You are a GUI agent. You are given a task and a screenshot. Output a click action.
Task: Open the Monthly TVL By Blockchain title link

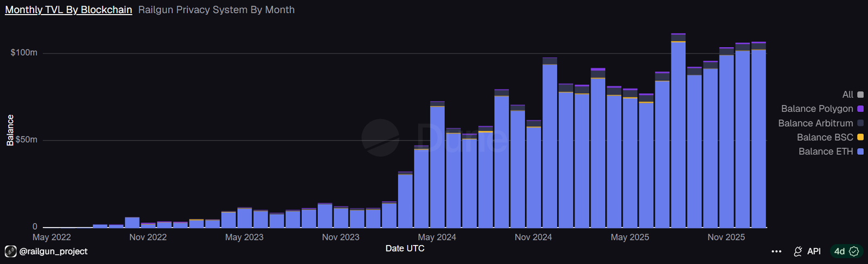[x=68, y=10]
